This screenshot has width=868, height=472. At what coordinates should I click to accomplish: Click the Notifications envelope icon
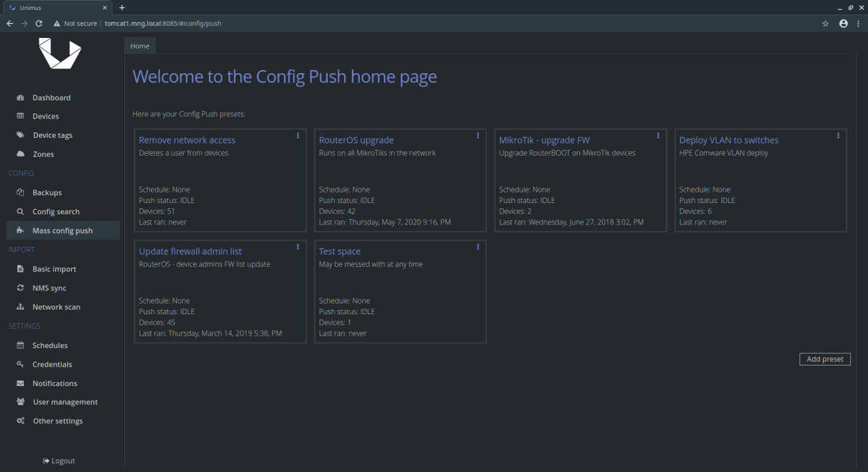tap(20, 383)
